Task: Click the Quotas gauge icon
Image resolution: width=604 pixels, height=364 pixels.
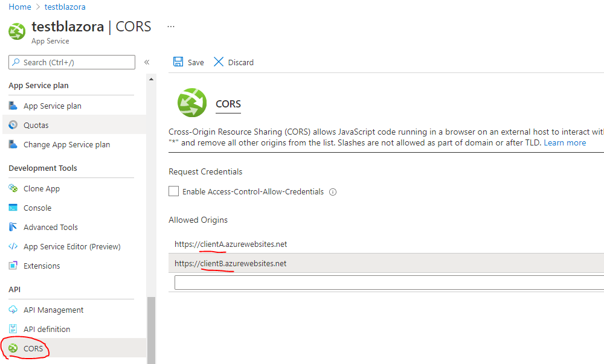Action: [13, 125]
